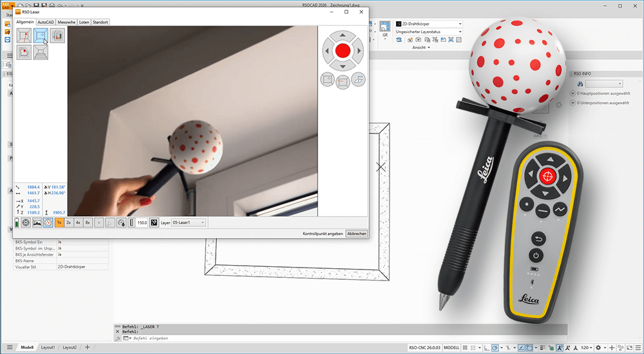Click the 150.0 value input field
This screenshot has width=644, height=354.
(x=142, y=222)
